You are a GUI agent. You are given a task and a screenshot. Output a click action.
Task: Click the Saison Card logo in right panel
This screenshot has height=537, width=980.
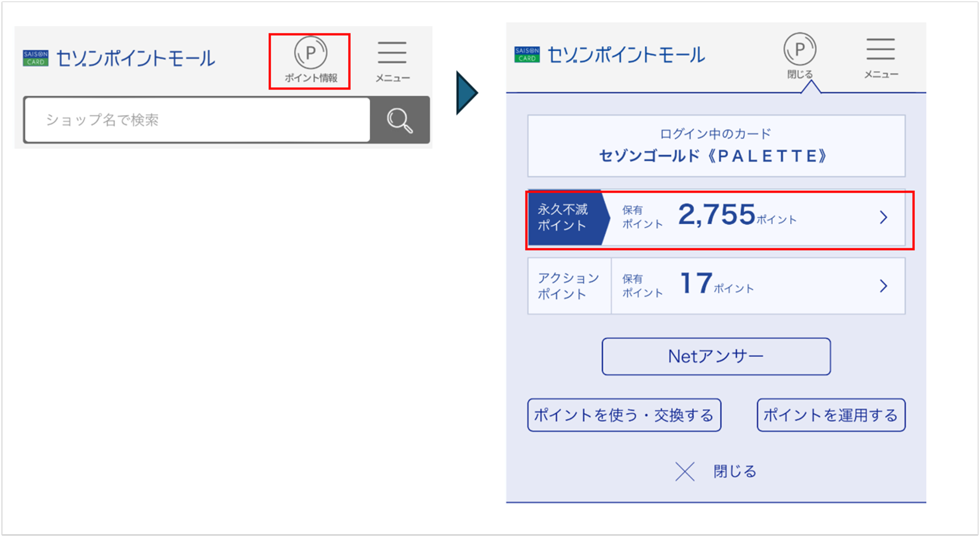(527, 54)
